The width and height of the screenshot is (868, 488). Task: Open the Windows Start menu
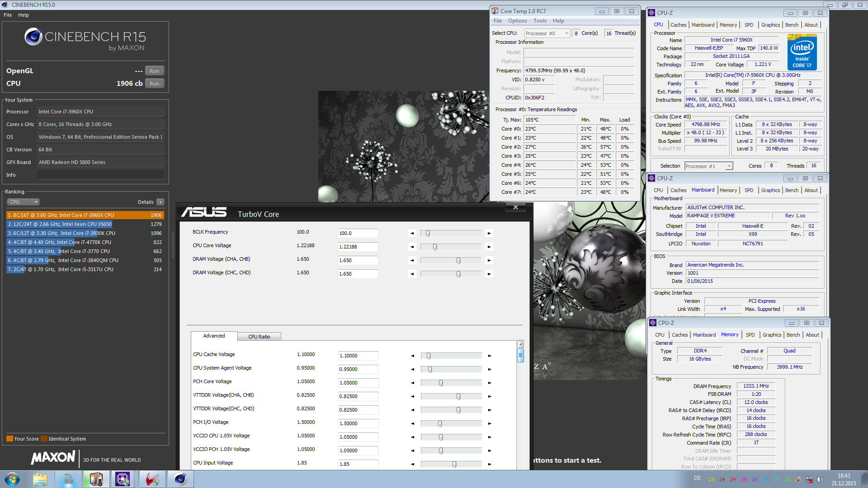[x=12, y=479]
